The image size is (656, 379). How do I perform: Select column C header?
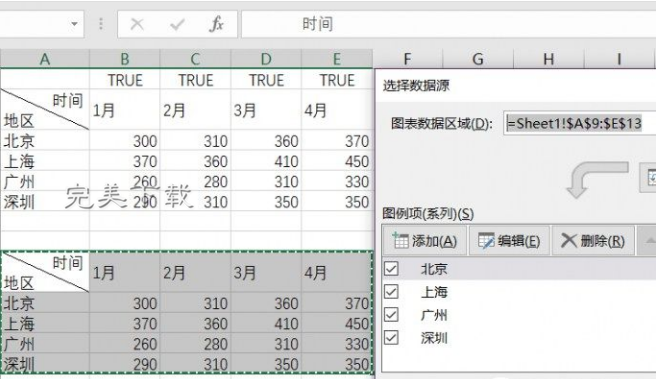click(x=195, y=59)
